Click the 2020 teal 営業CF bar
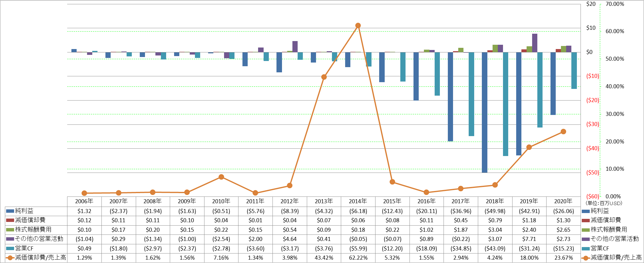Image resolution: width=644 pixels, height=263 pixels. click(574, 71)
